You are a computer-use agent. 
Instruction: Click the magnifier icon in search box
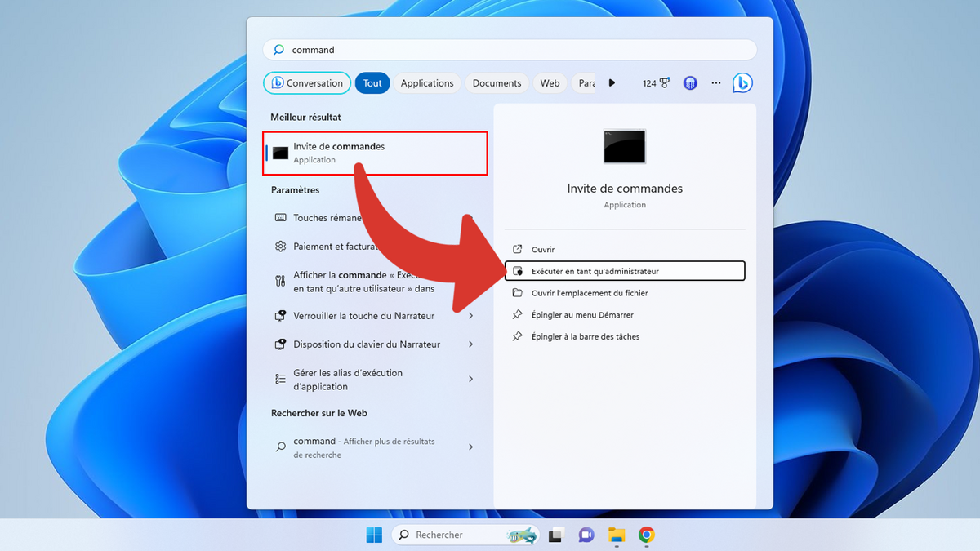278,50
